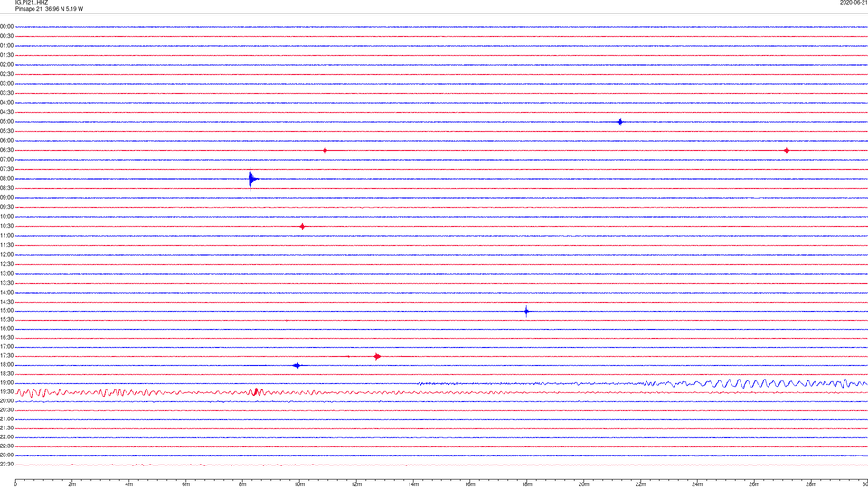This screenshot has height=488, width=868.
Task: Click the station code IG.PI21..HHZ header
Action: (32, 3)
